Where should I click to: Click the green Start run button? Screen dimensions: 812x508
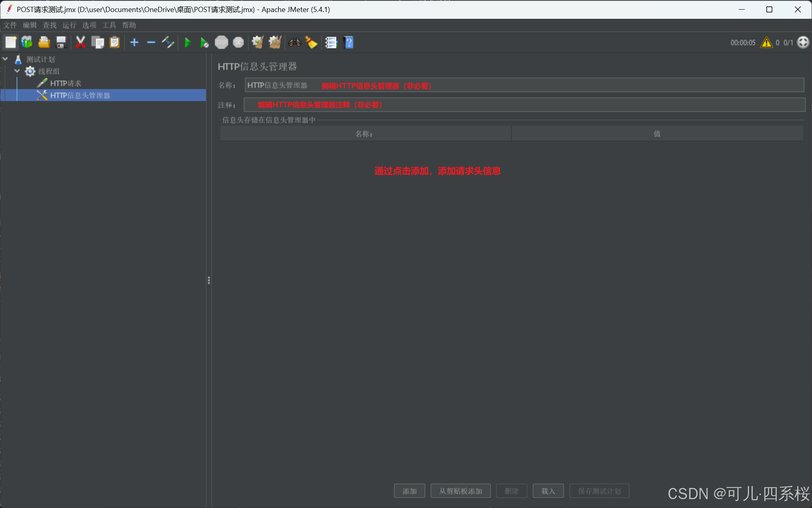click(x=187, y=42)
